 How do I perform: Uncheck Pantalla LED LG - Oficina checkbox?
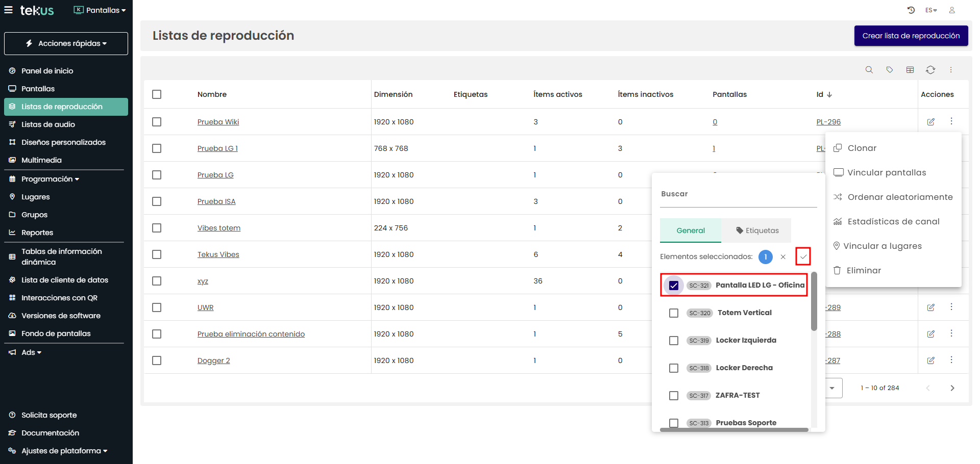coord(674,286)
